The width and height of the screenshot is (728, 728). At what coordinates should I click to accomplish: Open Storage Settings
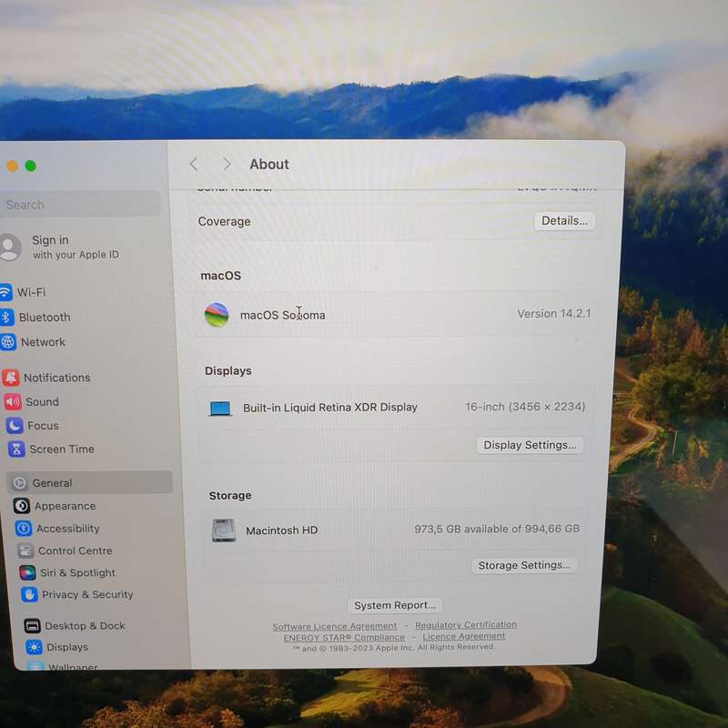[x=525, y=565]
